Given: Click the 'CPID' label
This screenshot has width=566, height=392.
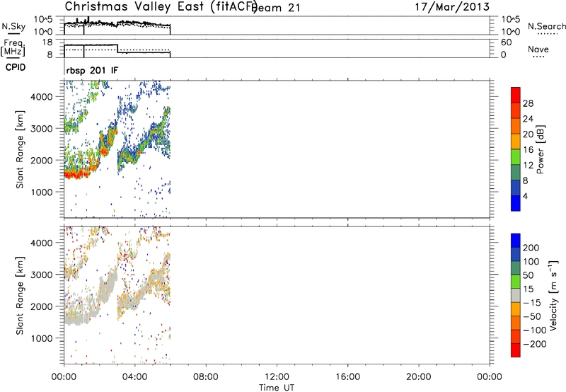Looking at the screenshot, I should click(x=16, y=67).
